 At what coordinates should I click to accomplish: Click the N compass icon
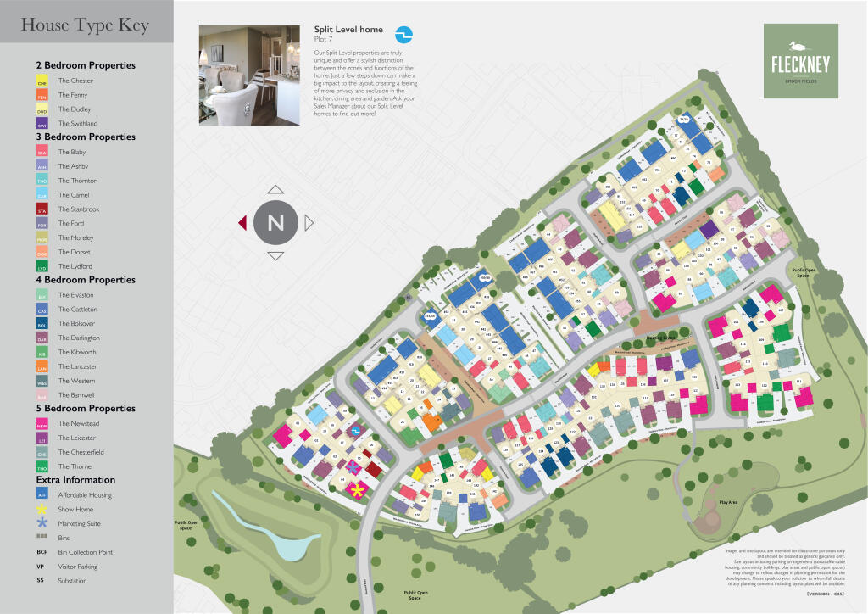point(275,222)
